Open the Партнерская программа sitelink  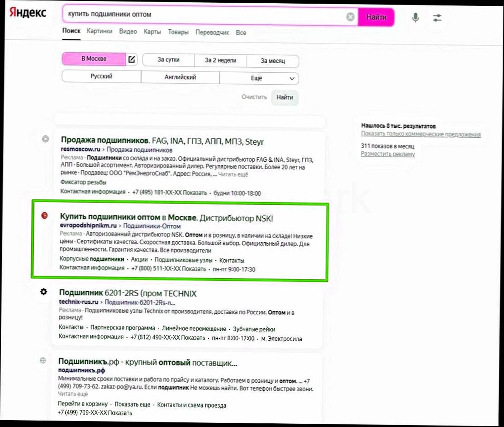click(123, 328)
